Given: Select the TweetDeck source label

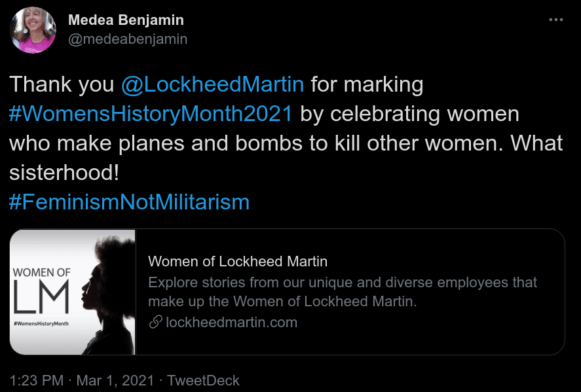Looking at the screenshot, I should coord(203,380).
